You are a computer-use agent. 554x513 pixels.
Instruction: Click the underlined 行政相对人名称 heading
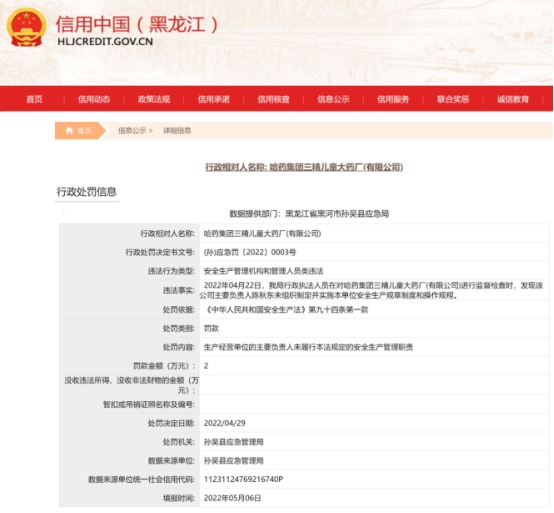(304, 167)
